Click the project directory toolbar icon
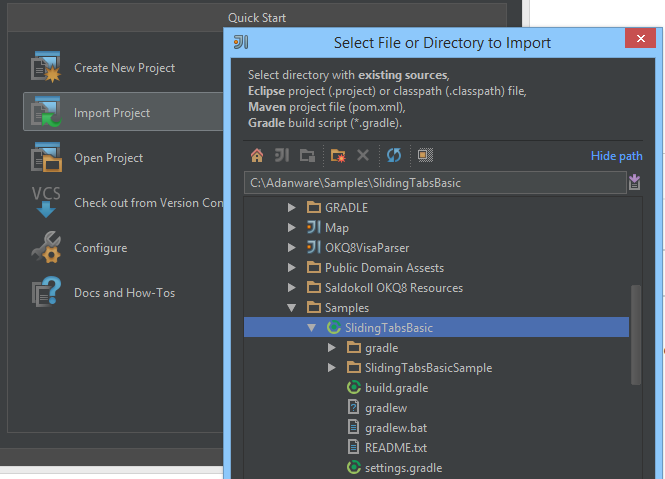Viewport: 665px width, 479px height. (282, 156)
